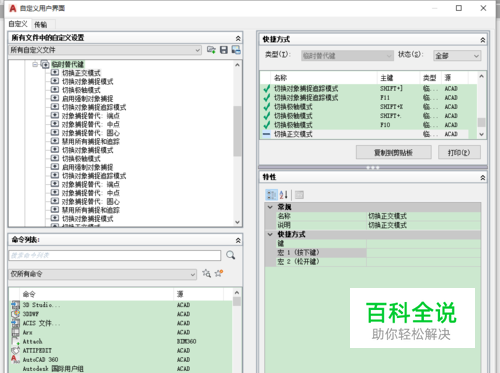Select the shortcut row with key SHIFT+]
The height and width of the screenshot is (373, 500).
369,89
